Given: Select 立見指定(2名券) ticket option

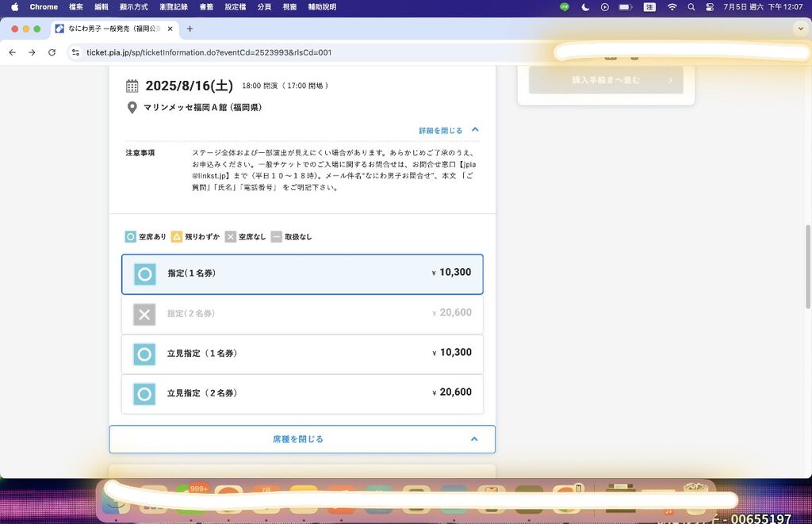Looking at the screenshot, I should click(x=302, y=394).
